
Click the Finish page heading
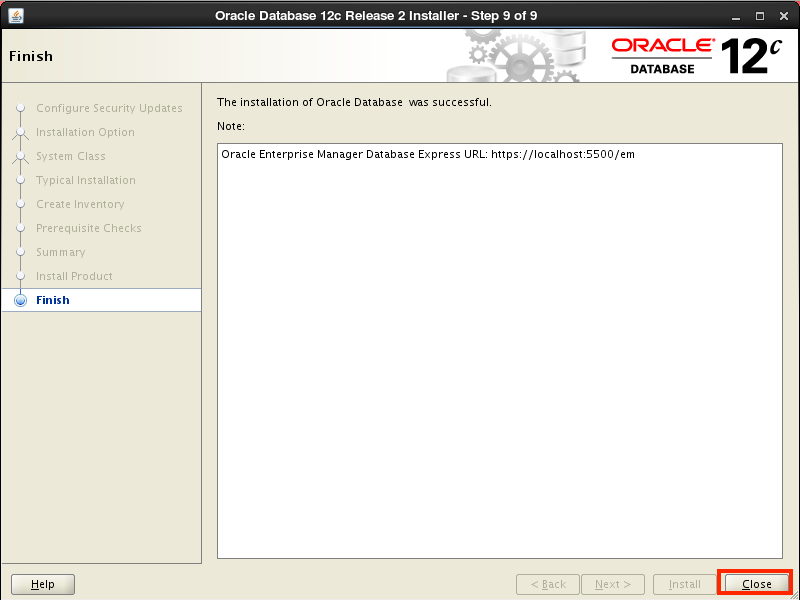pyautogui.click(x=31, y=56)
